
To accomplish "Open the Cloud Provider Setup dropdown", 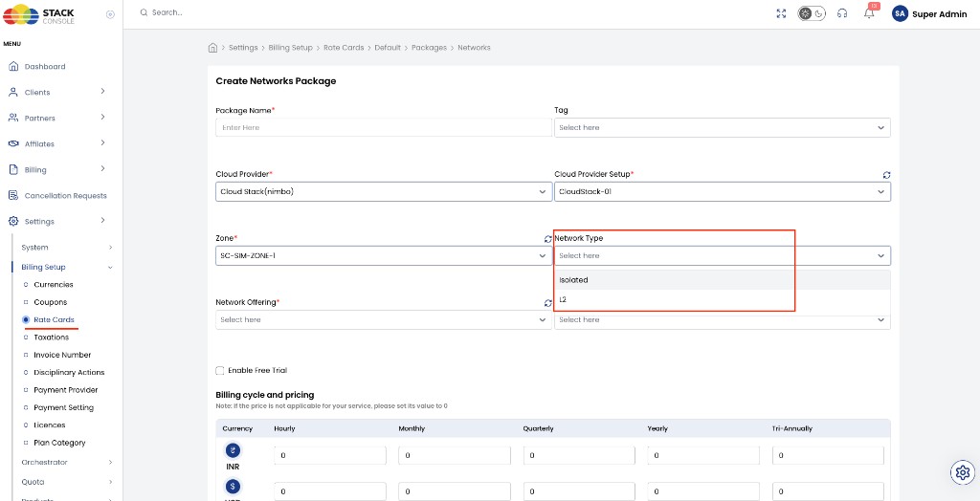I will click(723, 192).
